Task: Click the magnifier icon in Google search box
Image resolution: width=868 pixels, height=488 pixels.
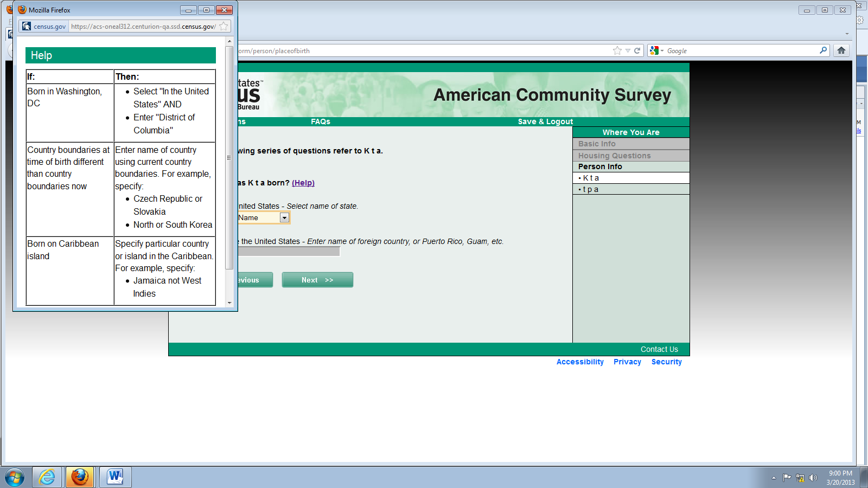Action: pyautogui.click(x=823, y=50)
